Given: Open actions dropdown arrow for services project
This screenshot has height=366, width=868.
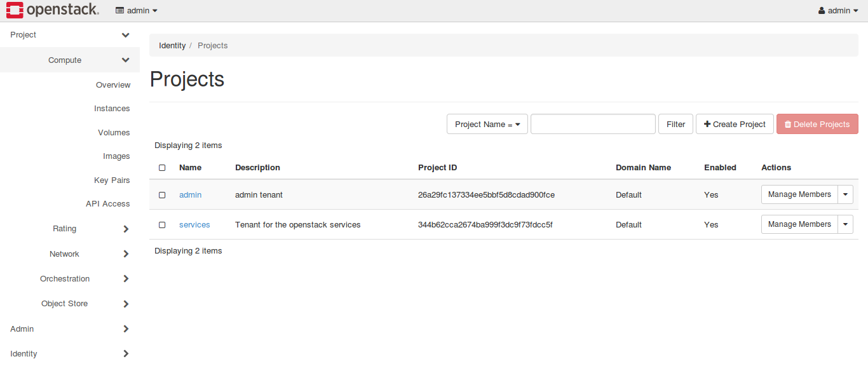Looking at the screenshot, I should click(x=845, y=224).
